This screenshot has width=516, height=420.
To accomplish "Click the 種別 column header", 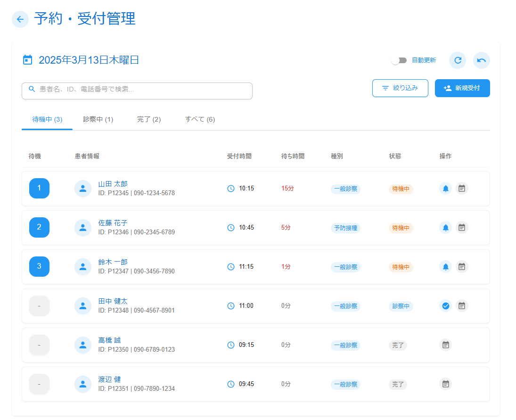I will pyautogui.click(x=337, y=156).
